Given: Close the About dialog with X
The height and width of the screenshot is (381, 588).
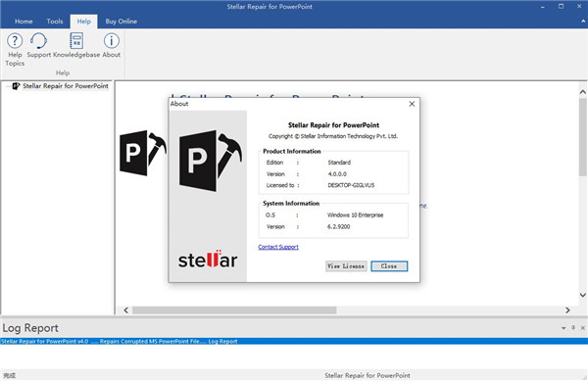Looking at the screenshot, I should coord(412,104).
